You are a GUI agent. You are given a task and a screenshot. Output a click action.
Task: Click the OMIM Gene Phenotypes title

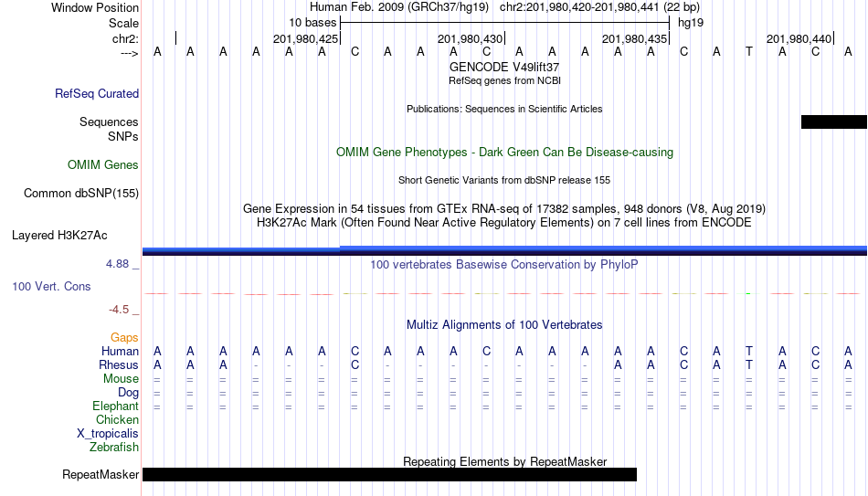pos(504,153)
